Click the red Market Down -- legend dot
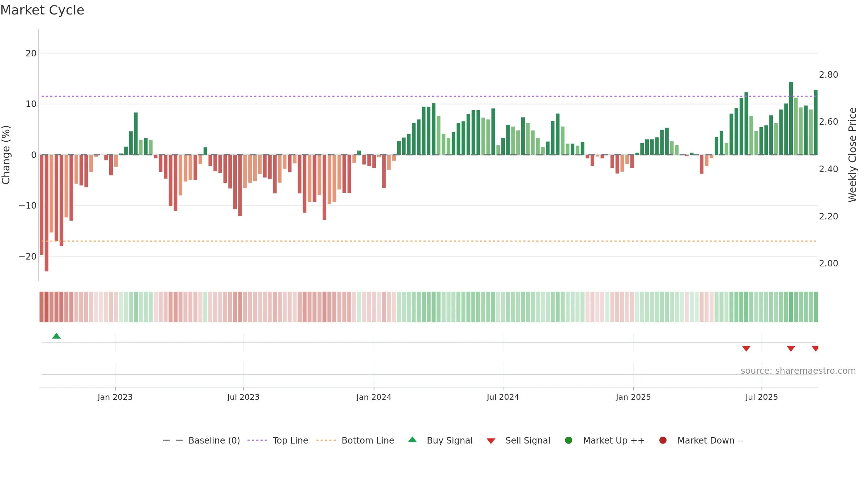The width and height of the screenshot is (868, 488). (x=663, y=440)
